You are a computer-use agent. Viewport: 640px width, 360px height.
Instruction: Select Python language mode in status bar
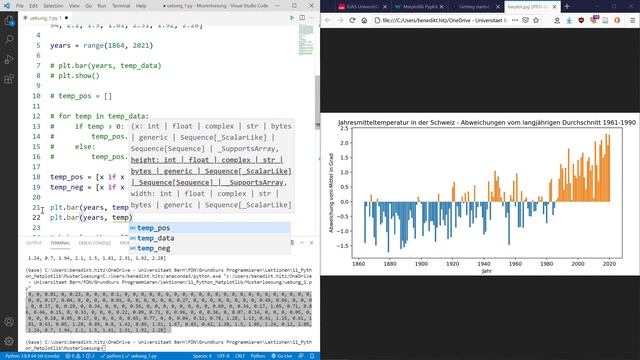258,356
